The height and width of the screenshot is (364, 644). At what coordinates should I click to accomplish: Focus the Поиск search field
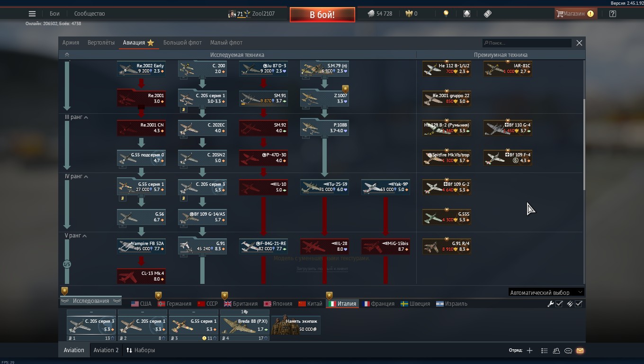point(527,43)
